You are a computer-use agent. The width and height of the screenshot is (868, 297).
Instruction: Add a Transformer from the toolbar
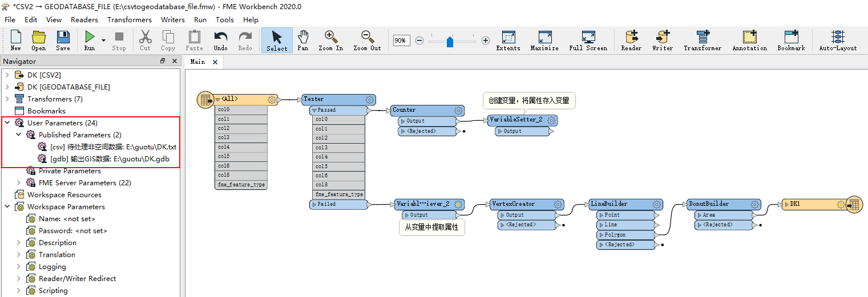point(703,38)
